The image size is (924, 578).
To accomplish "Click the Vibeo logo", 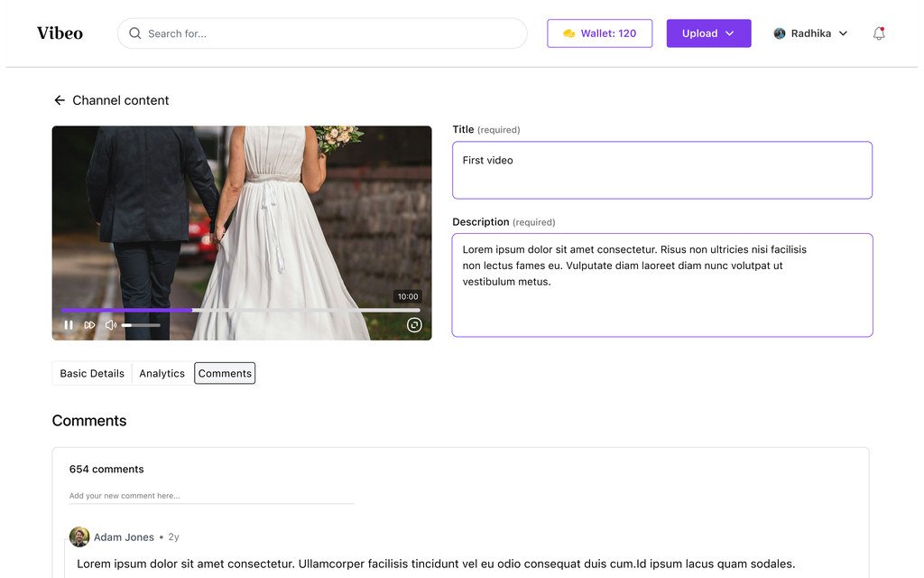I will click(x=60, y=33).
